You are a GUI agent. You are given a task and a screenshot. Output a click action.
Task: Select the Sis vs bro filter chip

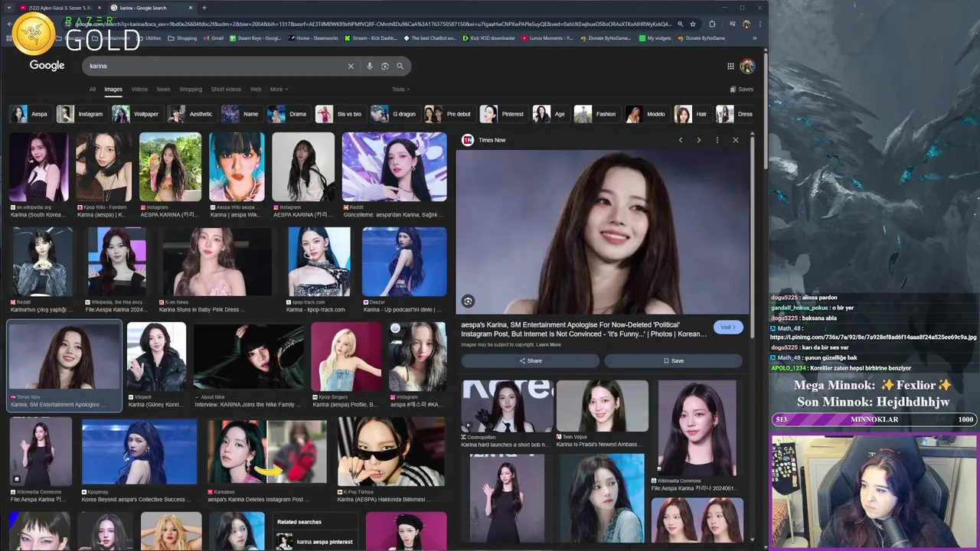[339, 114]
